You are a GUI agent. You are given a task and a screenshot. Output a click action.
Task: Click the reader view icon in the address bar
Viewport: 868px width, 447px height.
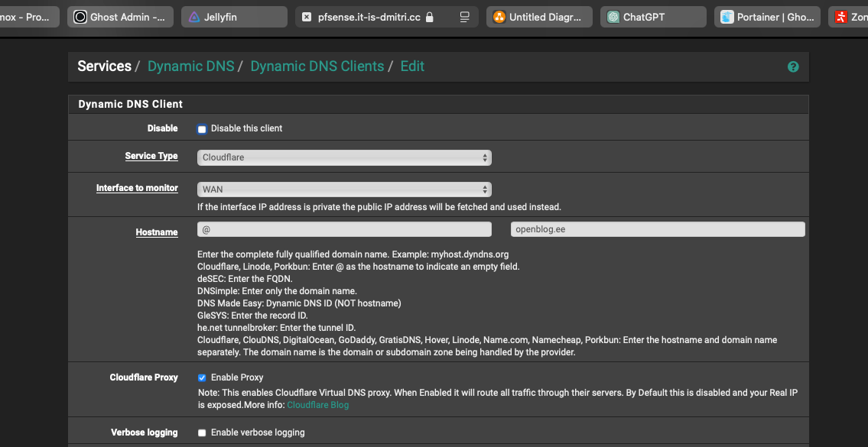click(464, 17)
